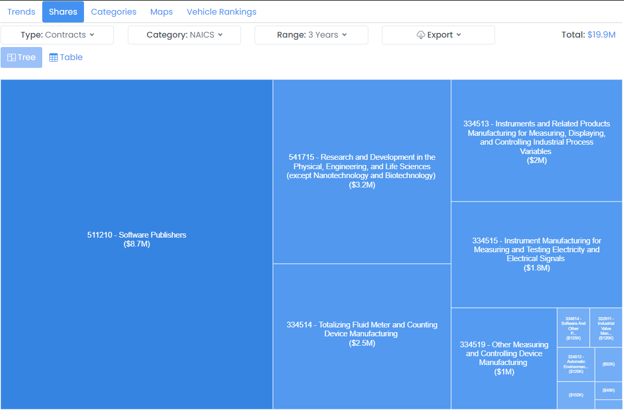The image size is (624, 411).
Task: Click the ($1M) amount label
Action: (x=504, y=372)
